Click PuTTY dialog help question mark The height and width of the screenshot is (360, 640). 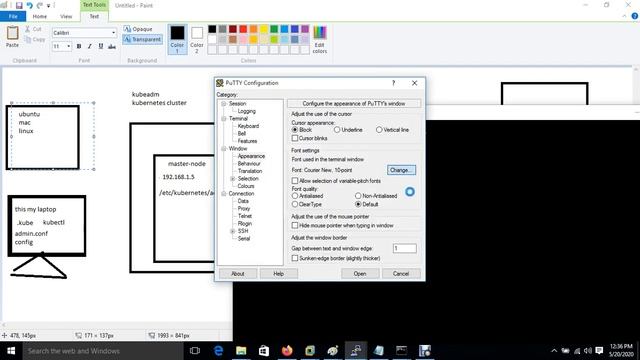point(393,83)
